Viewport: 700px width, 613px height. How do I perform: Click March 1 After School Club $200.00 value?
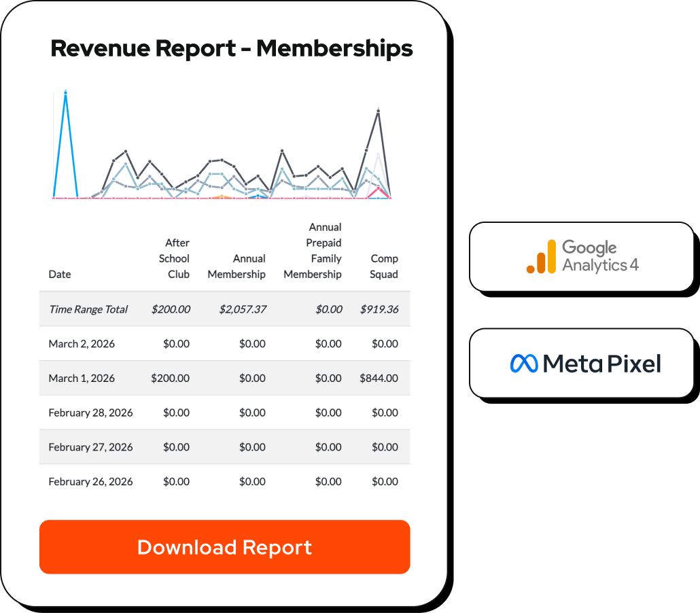coord(170,378)
